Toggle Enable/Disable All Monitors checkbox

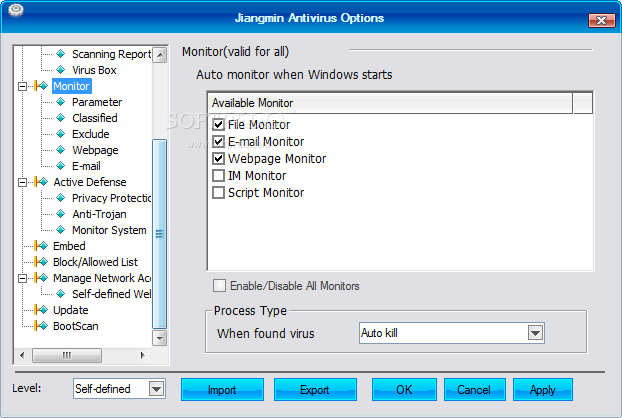coord(219,286)
